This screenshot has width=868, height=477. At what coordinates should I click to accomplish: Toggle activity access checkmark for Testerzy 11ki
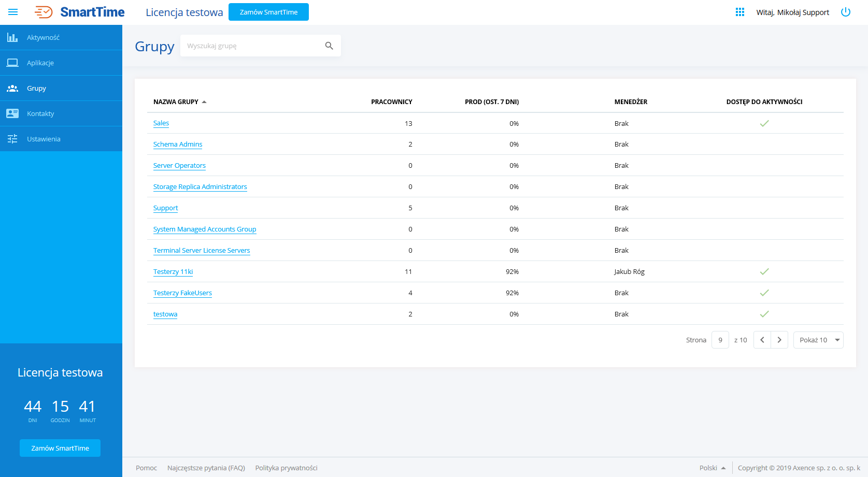pyautogui.click(x=764, y=271)
